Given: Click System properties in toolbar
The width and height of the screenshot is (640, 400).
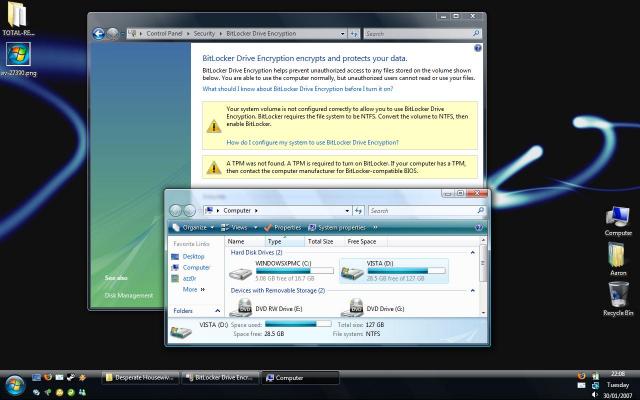Looking at the screenshot, I should tap(337, 227).
